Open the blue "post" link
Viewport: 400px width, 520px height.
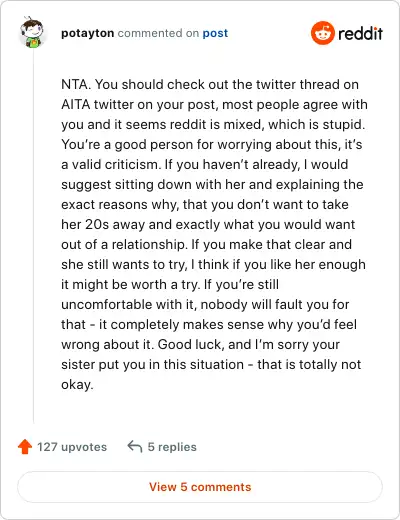tap(215, 33)
